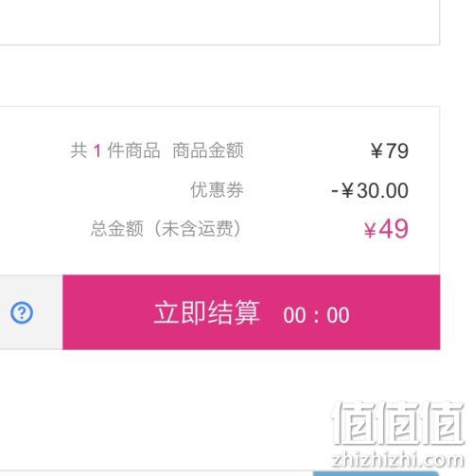Click the 值值值 watermark logo
473x476 pixels.
pyautogui.click(x=398, y=423)
